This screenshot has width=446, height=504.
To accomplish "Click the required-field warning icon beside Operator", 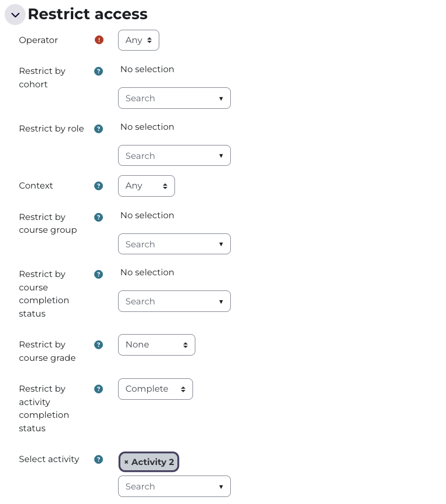I will [99, 40].
